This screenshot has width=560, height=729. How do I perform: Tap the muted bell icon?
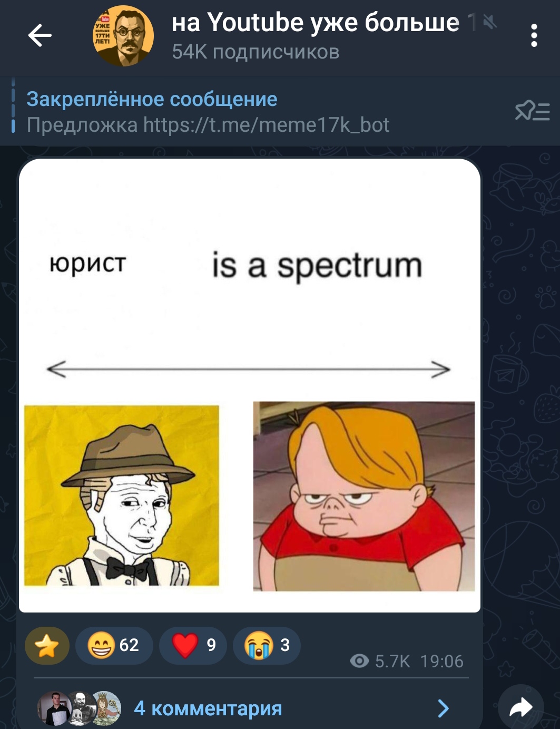tap(490, 22)
